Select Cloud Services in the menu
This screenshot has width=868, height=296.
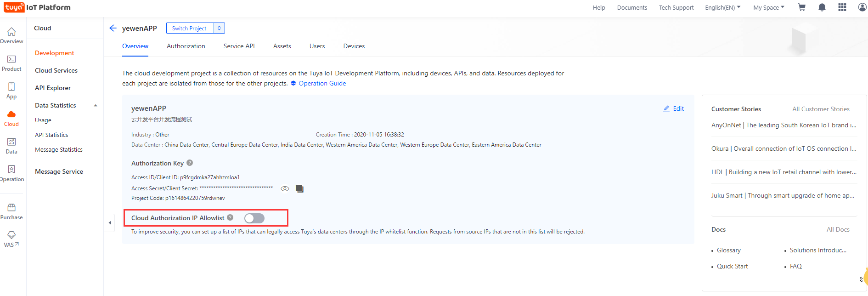point(56,70)
